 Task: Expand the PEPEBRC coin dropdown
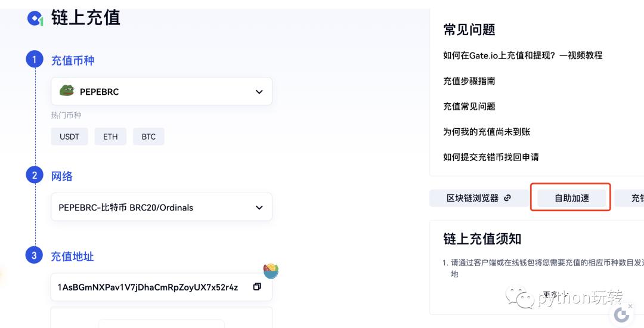click(x=259, y=92)
